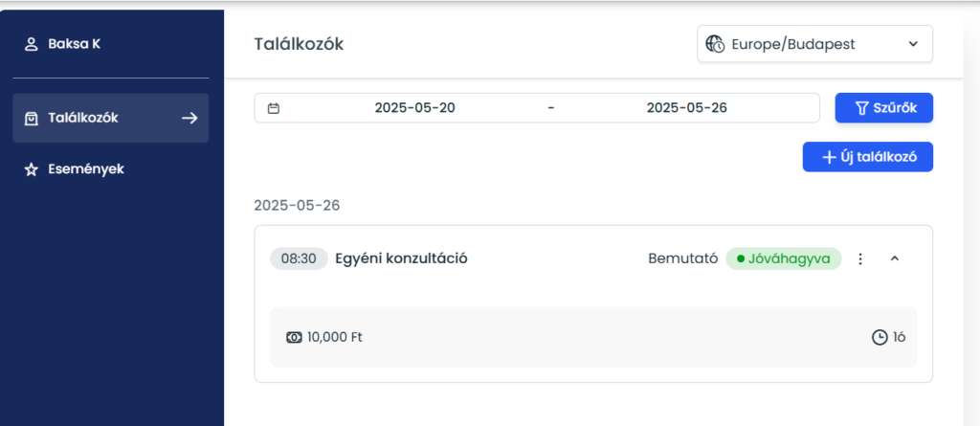The image size is (980, 426).
Task: Click the arrow icon on Találkozók item
Action: pos(189,118)
